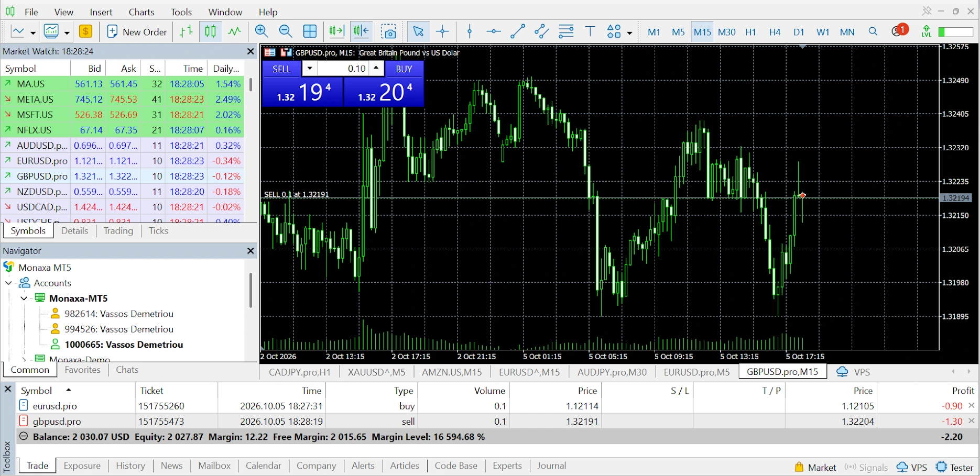Activate the crosshair tool
Viewport: 980px width, 476px height.
point(443,31)
